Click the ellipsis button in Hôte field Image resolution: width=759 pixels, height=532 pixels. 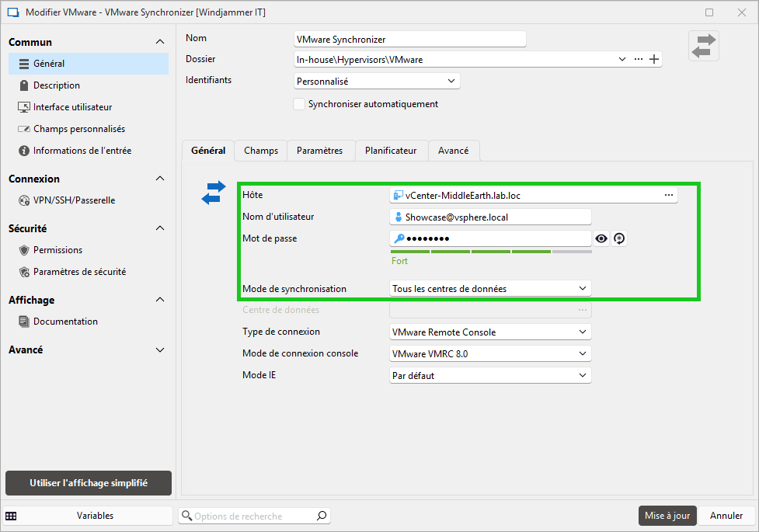point(669,195)
